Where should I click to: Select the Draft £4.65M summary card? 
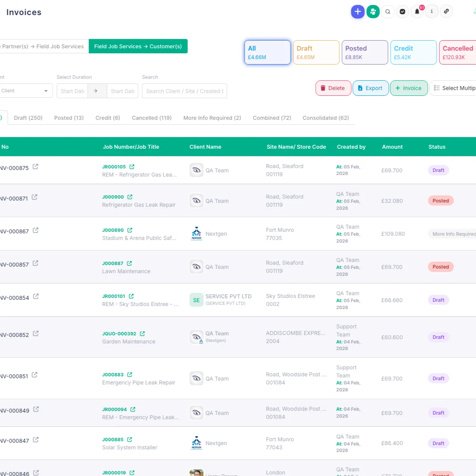point(316,52)
